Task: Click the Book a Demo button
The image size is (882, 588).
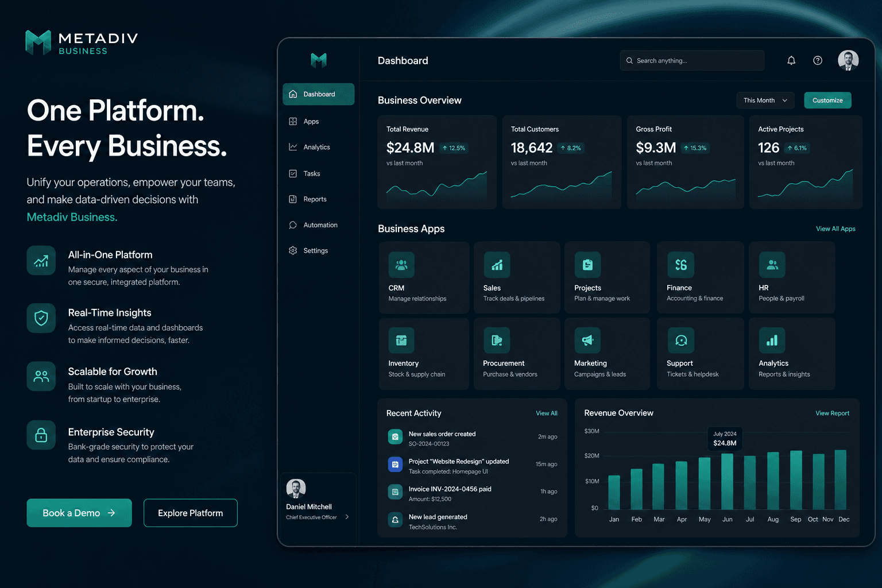Action: pyautogui.click(x=79, y=513)
